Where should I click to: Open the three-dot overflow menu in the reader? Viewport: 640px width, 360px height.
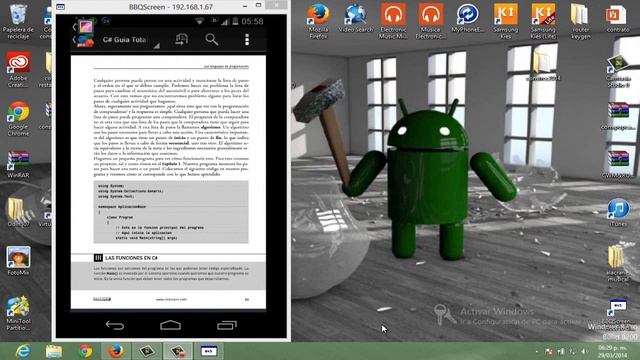click(x=247, y=40)
